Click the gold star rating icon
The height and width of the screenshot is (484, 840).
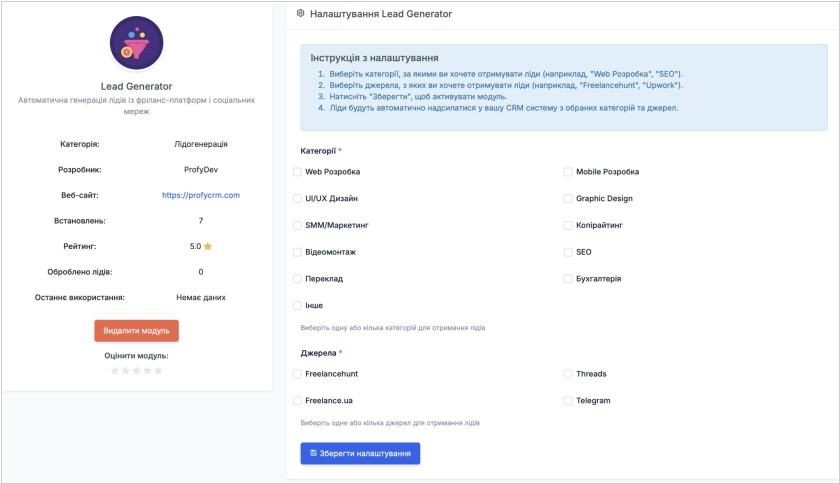click(x=208, y=246)
